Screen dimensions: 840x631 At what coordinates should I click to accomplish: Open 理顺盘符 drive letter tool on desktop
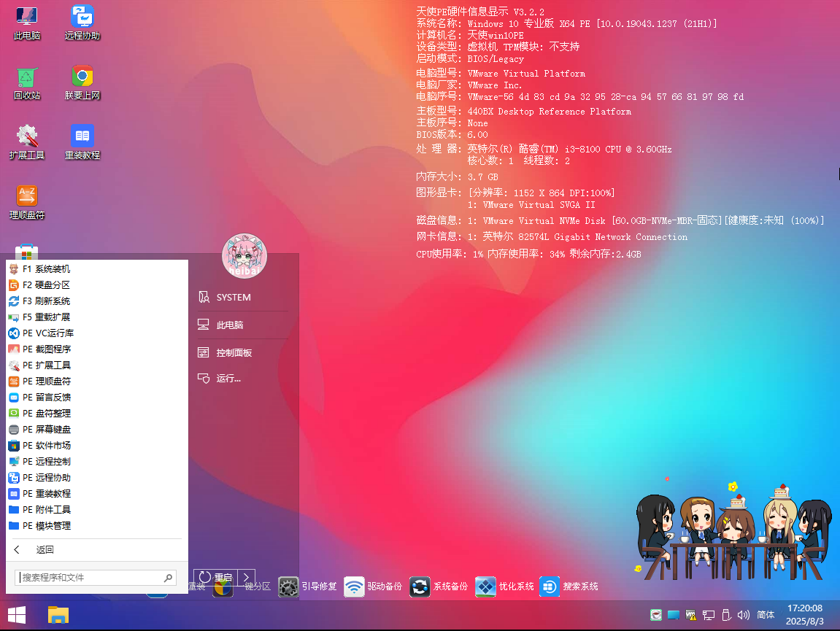coord(27,201)
